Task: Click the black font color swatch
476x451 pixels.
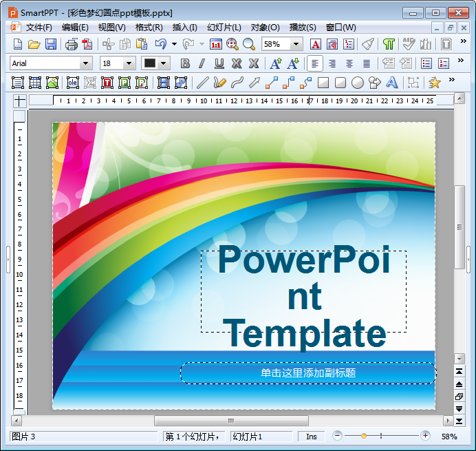Action: tap(150, 63)
